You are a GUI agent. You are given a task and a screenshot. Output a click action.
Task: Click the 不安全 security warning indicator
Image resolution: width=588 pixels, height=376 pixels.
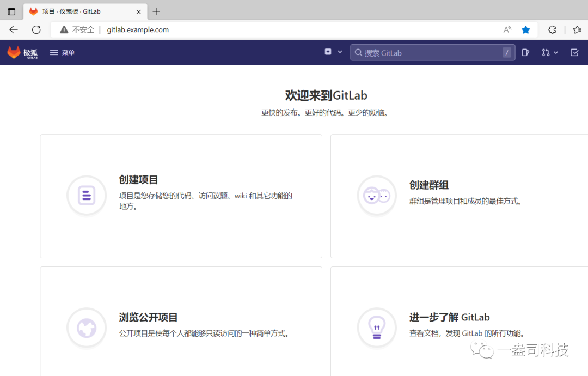click(77, 29)
